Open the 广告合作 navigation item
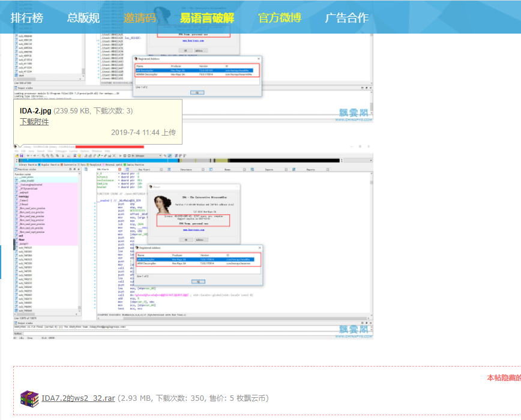Viewport: 521px width, 420px height. (x=346, y=17)
